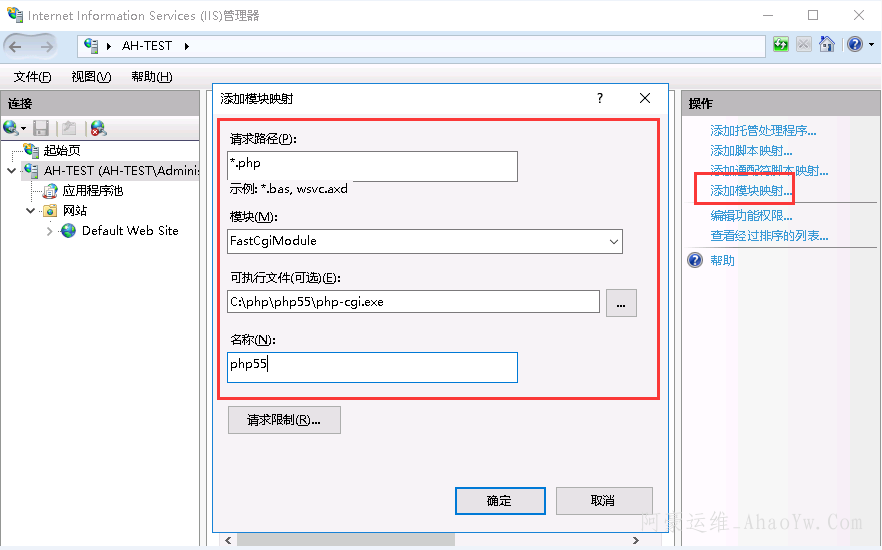The image size is (882, 550).
Task: Click the 确定 button to confirm mapping
Action: coord(499,501)
